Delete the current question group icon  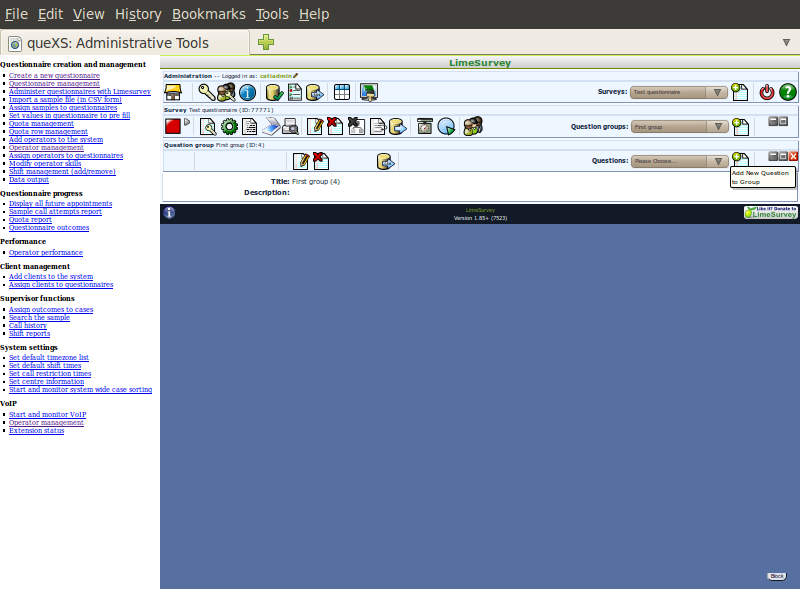coord(320,160)
